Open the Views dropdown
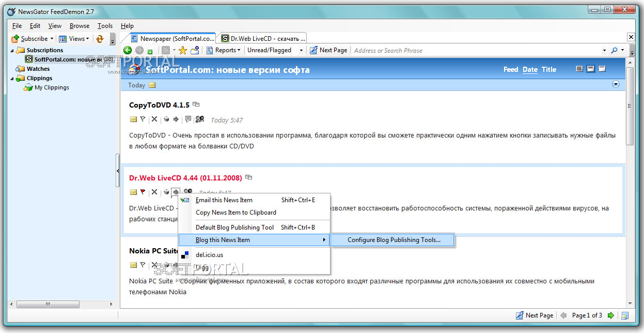 point(74,39)
